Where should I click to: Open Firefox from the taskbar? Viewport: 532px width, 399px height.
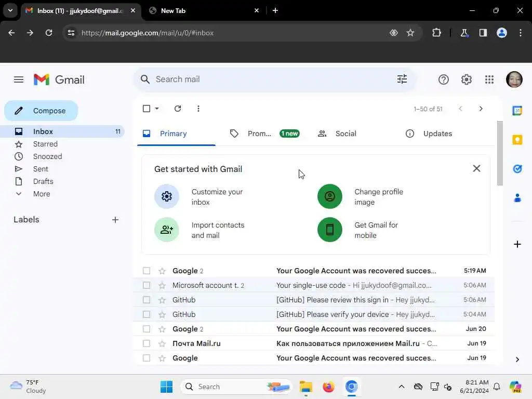(x=328, y=387)
